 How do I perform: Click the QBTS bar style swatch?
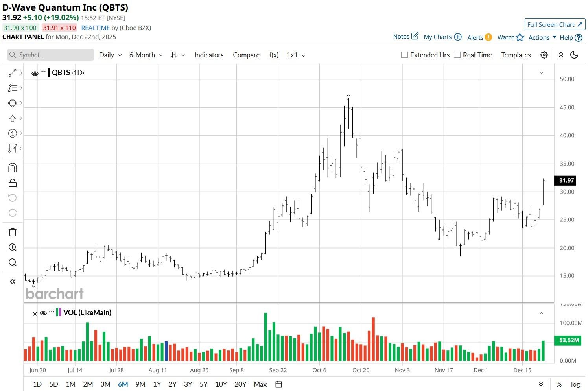[49, 72]
